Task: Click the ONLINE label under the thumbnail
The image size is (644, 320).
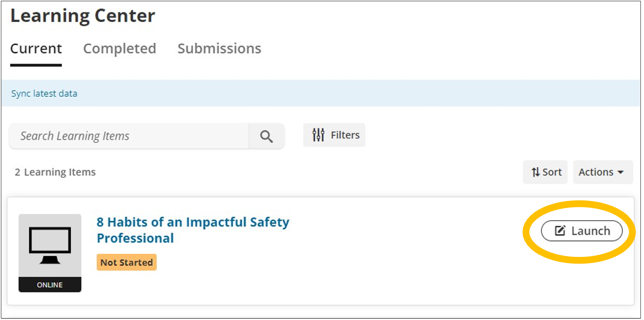Action: point(50,285)
